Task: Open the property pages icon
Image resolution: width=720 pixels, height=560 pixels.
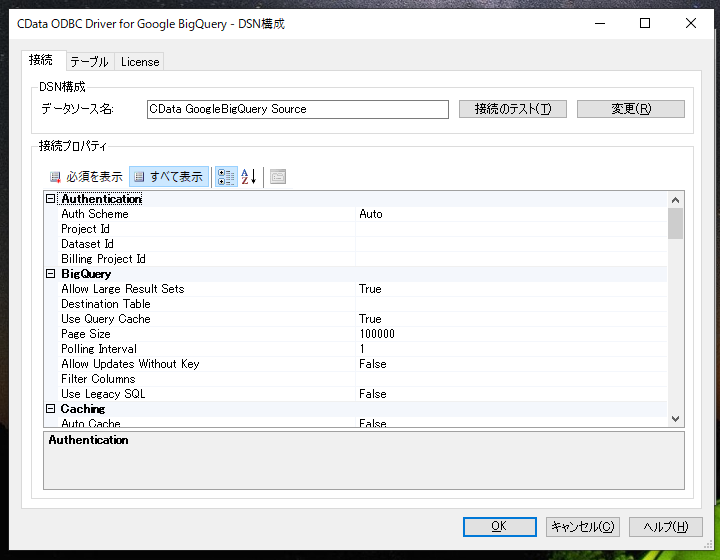Action: 278,177
